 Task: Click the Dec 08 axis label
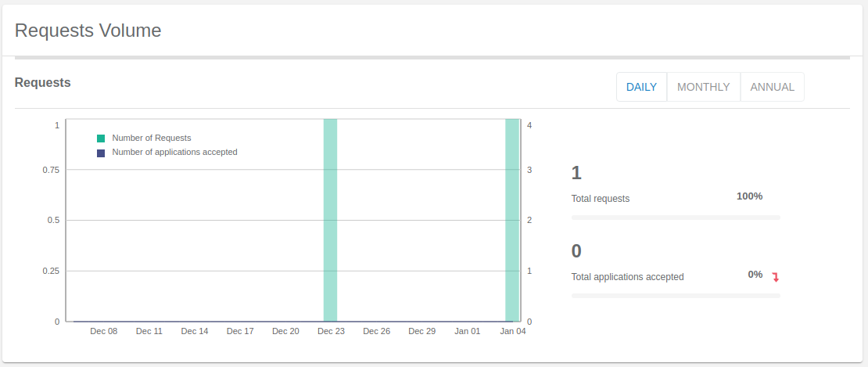tap(104, 331)
